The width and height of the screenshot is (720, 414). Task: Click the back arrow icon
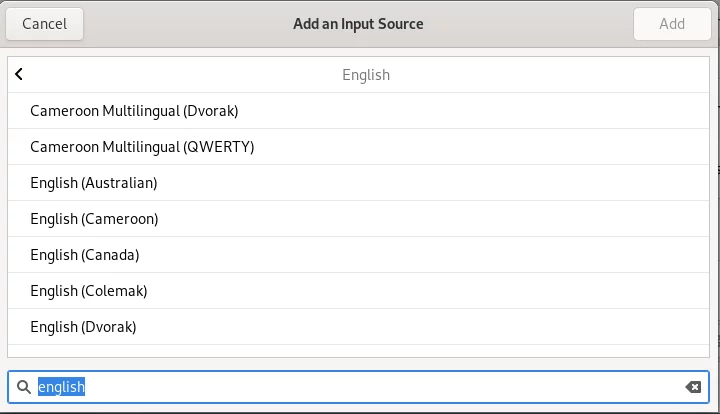tap(19, 74)
